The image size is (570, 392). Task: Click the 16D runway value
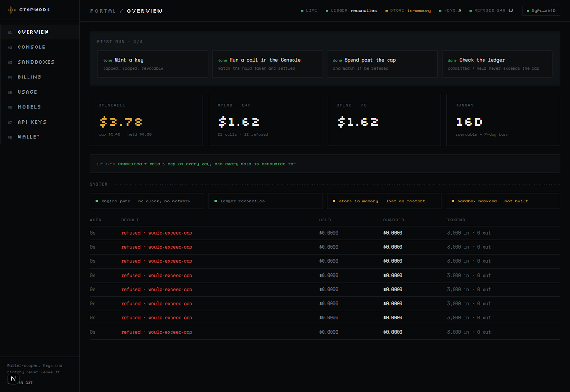coord(469,122)
